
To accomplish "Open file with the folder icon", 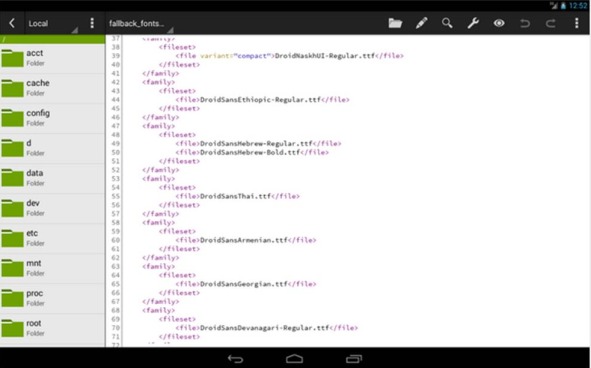I will tap(395, 23).
